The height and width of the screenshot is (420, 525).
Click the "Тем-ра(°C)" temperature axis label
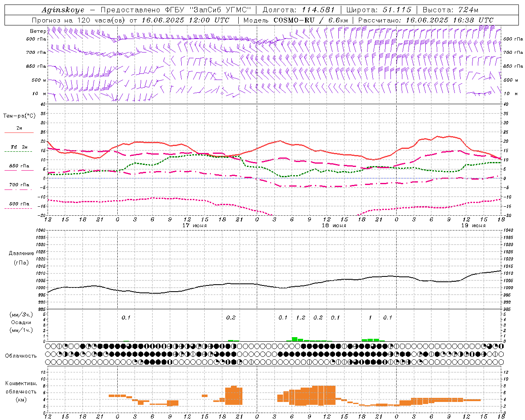(19, 116)
